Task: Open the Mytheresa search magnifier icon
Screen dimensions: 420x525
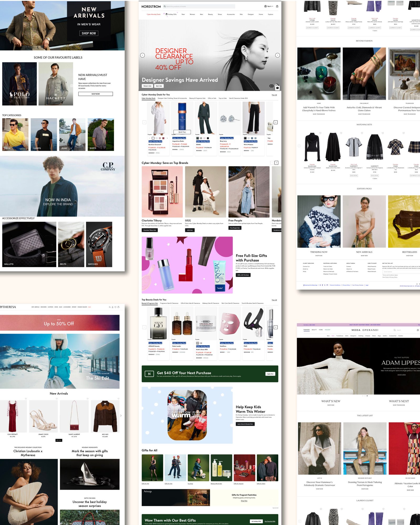Action: click(110, 307)
